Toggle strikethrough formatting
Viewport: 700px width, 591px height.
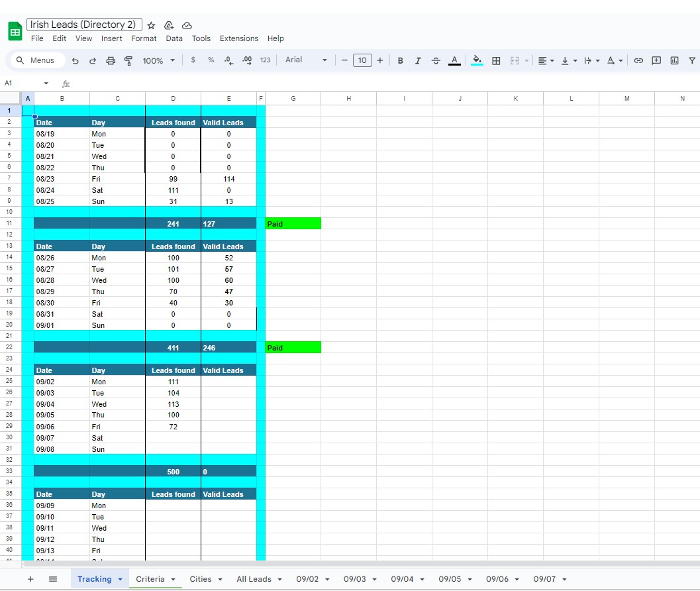pyautogui.click(x=436, y=61)
